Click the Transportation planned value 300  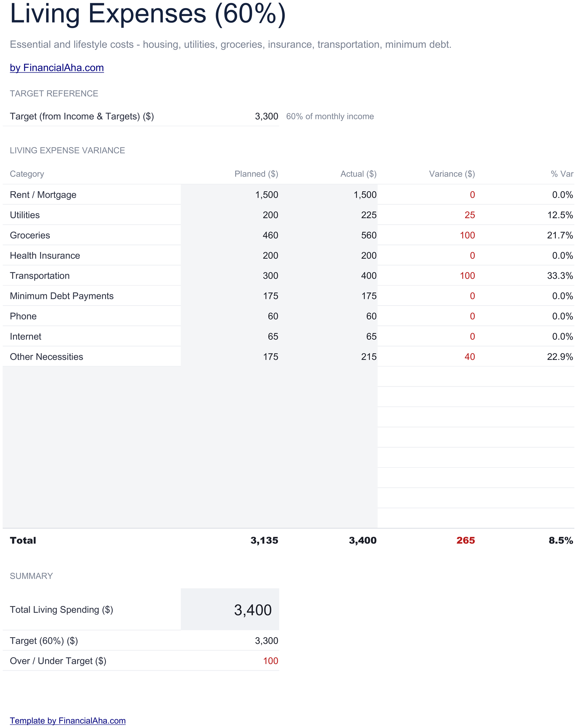[271, 276]
